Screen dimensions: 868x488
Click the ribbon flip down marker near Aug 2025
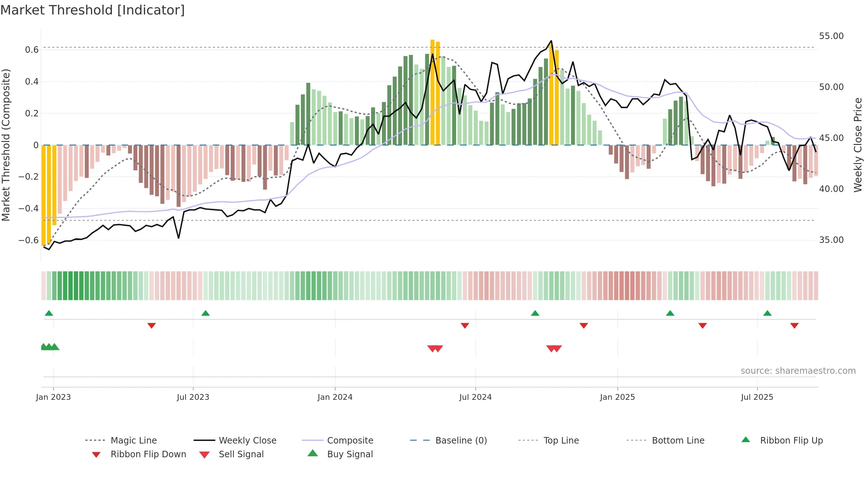pyautogui.click(x=795, y=326)
